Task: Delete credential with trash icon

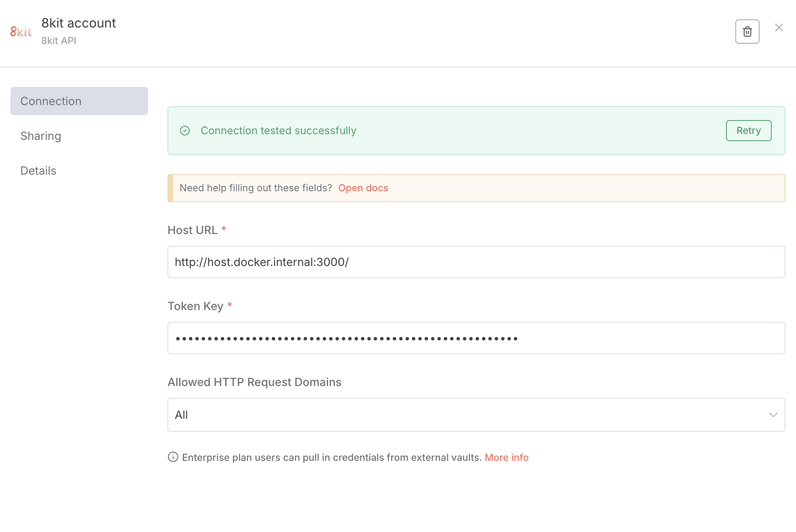Action: 747,32
